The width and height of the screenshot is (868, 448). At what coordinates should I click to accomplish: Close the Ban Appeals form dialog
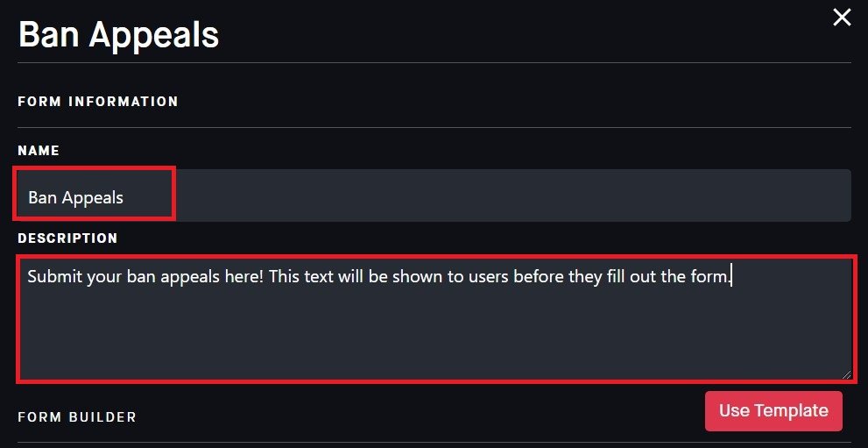pos(842,18)
